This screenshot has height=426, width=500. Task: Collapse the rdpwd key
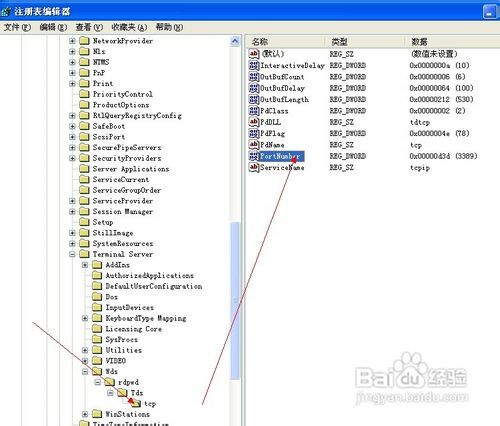98,382
